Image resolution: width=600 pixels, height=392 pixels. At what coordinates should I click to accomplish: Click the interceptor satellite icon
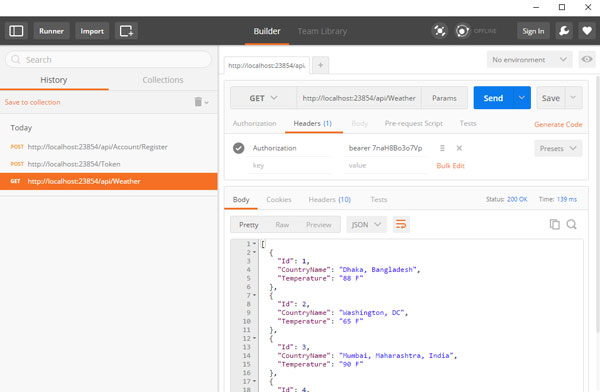pyautogui.click(x=440, y=31)
